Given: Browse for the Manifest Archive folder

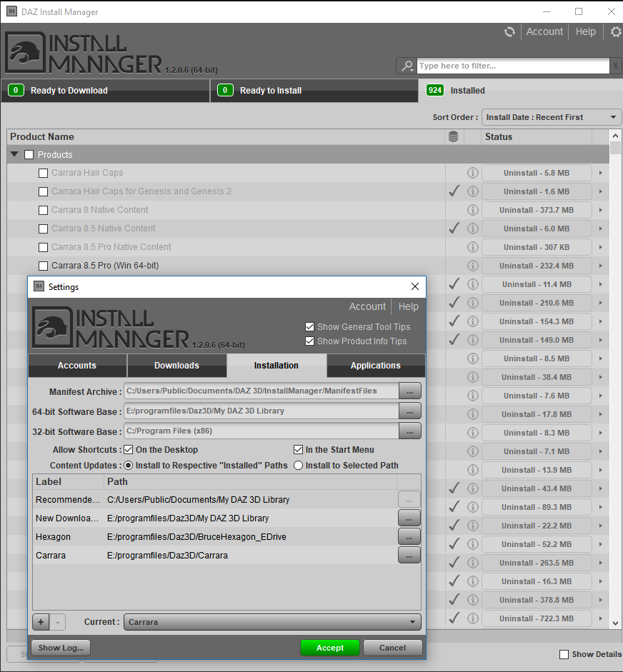Looking at the screenshot, I should (409, 391).
